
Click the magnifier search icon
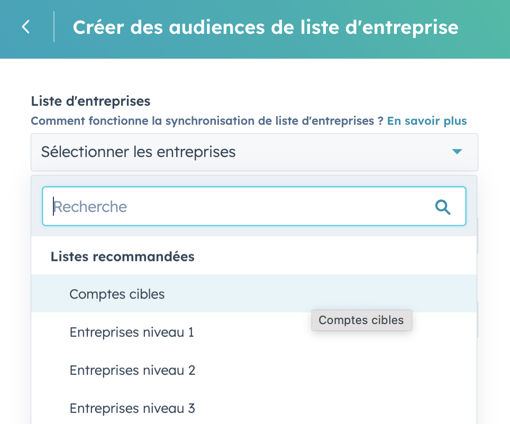coord(443,207)
